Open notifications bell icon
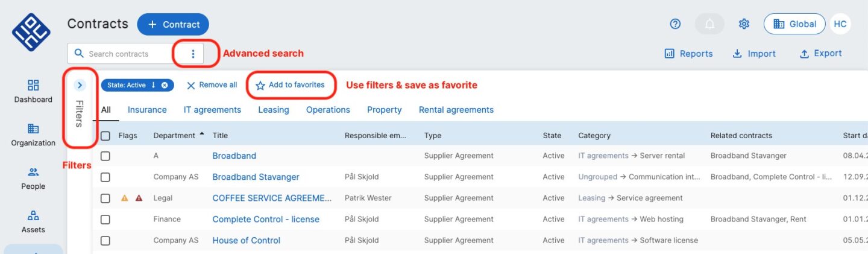The image size is (868, 254). (709, 24)
